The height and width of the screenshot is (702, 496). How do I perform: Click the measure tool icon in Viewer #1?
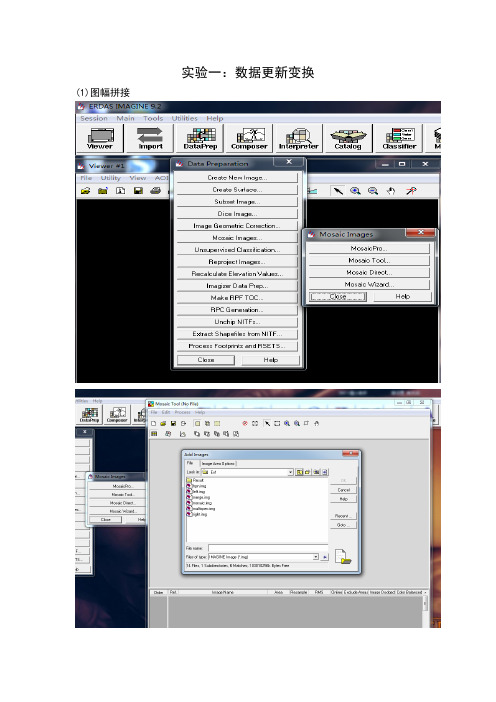tap(411, 191)
